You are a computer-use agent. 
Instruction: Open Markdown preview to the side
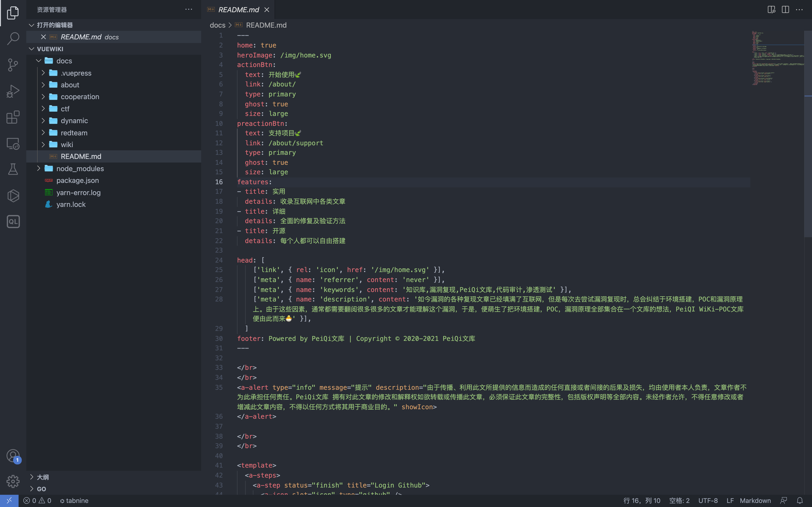(771, 10)
